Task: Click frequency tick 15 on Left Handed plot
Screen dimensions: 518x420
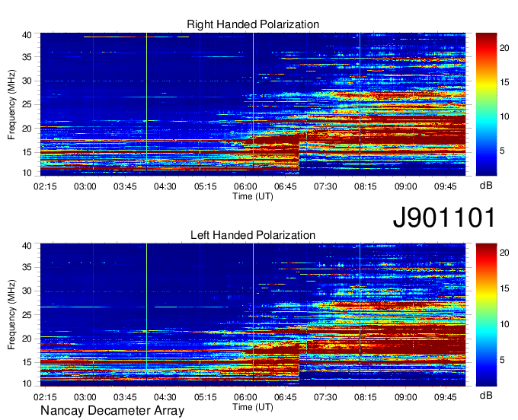Action: pyautogui.click(x=27, y=363)
